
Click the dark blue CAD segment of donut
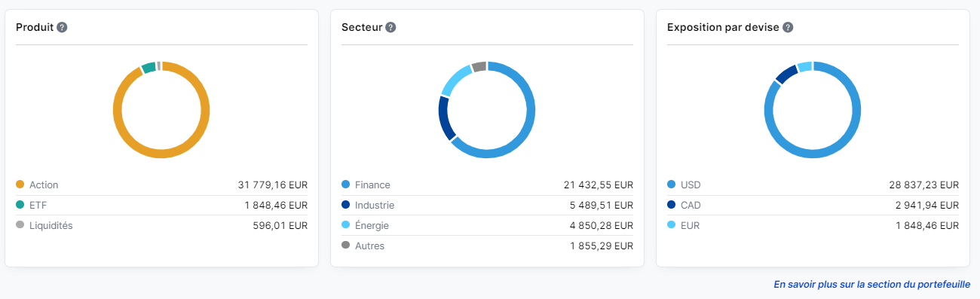(x=786, y=74)
